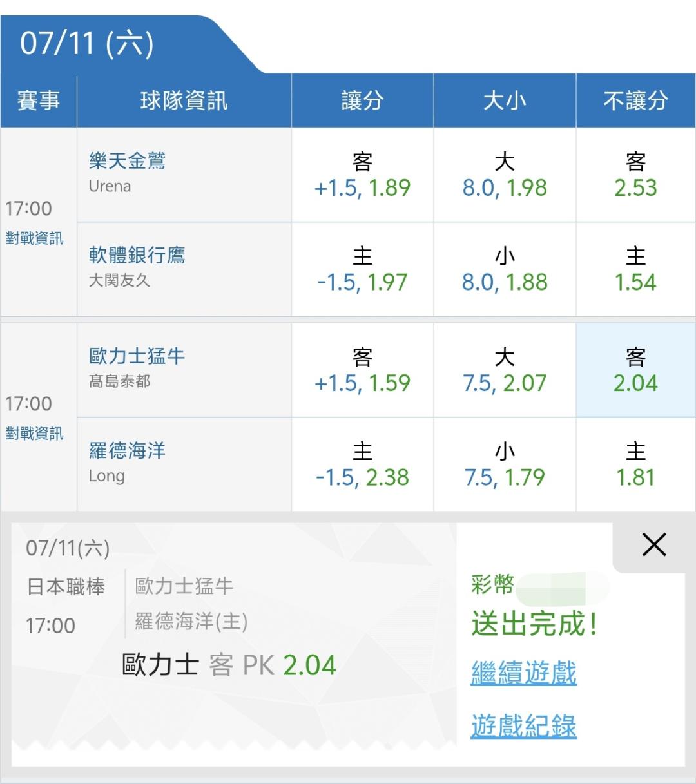This screenshot has height=784, width=696.
Task: Select 07/11 (六) date tab
Action: point(87,44)
